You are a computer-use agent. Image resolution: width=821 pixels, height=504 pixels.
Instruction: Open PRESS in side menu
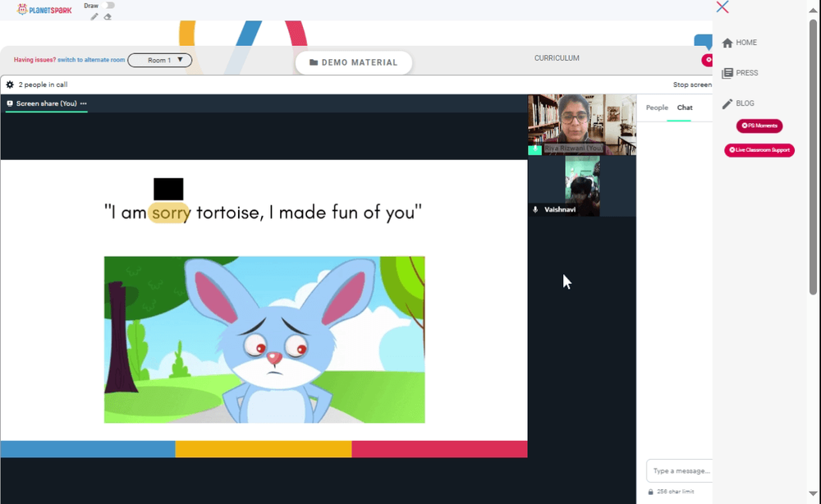[x=740, y=73]
